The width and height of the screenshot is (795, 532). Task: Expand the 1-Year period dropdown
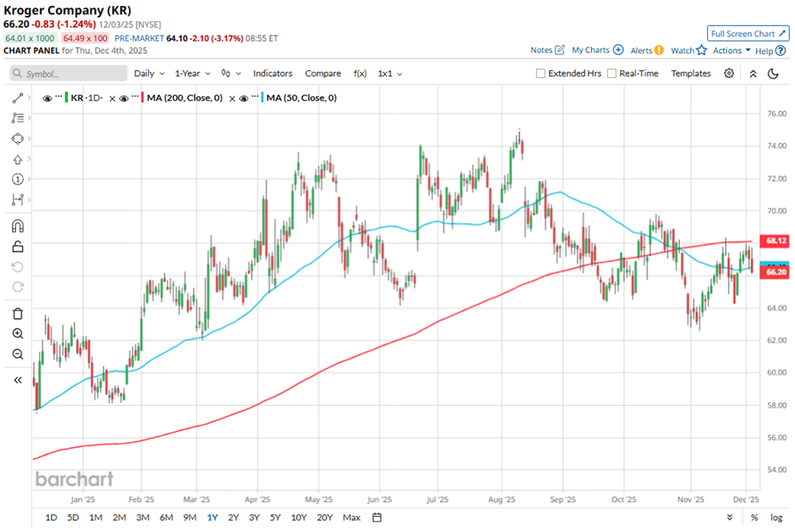click(x=192, y=74)
